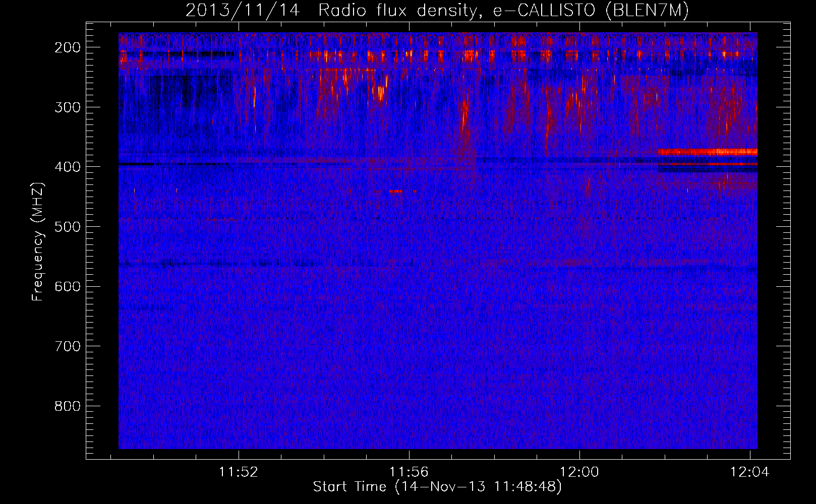Click the 11:56 time tick label

click(409, 472)
